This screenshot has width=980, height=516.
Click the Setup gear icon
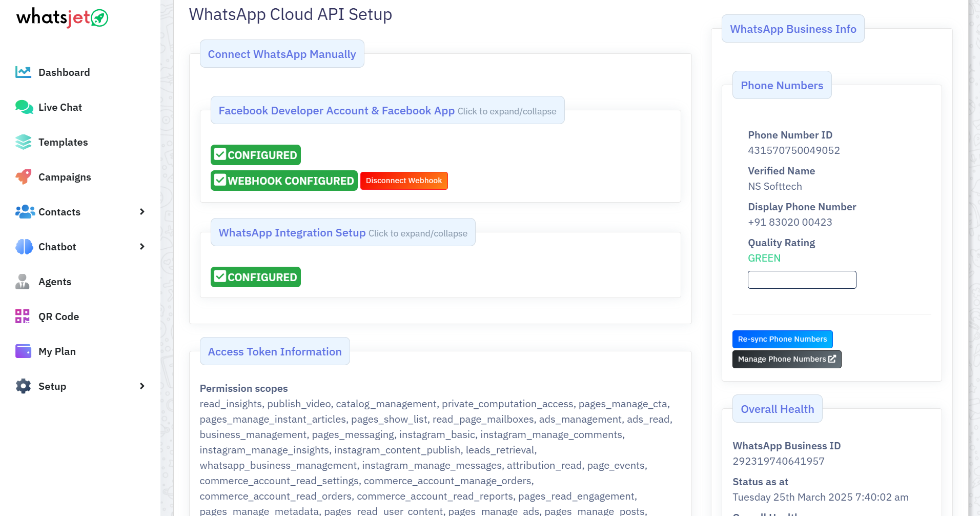pyautogui.click(x=24, y=386)
